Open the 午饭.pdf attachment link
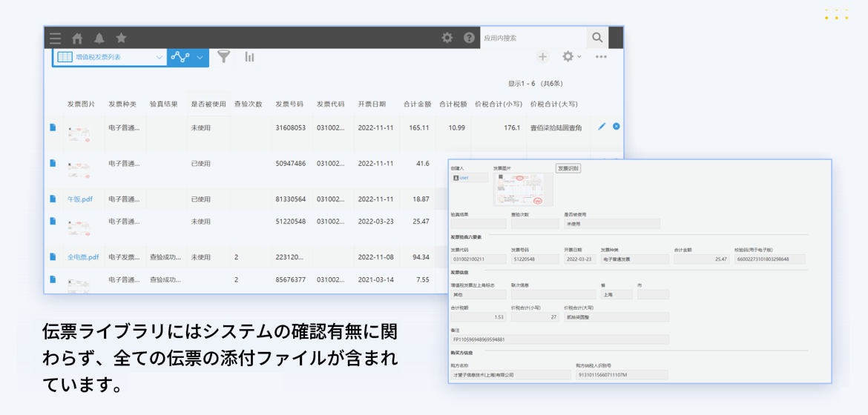This screenshot has height=415, width=868. [79, 199]
